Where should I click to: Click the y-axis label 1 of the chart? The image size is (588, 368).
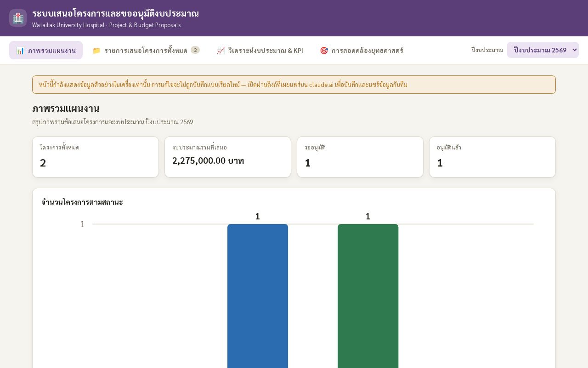[x=83, y=224]
